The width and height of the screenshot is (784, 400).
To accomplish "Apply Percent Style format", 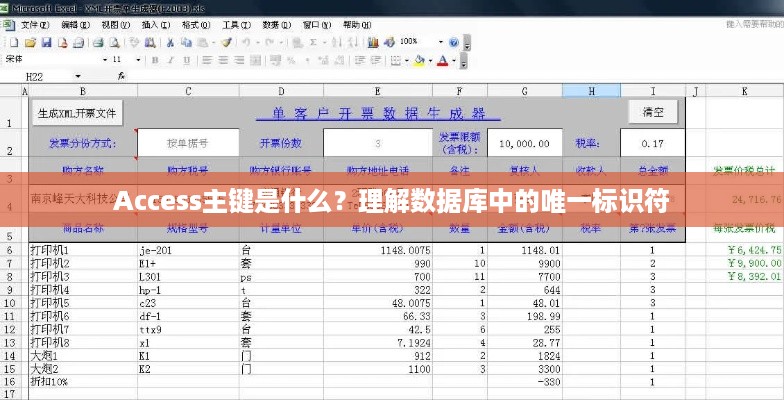I will pyautogui.click(x=291, y=60).
